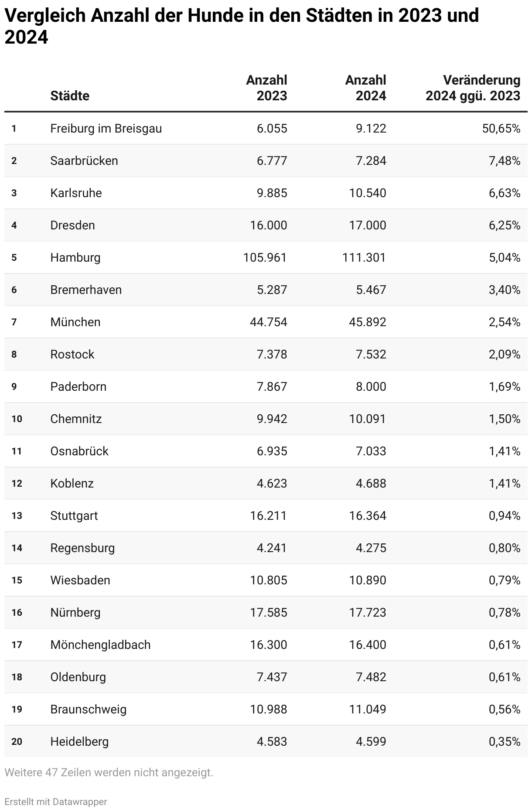Click the Städte column header

click(70, 96)
